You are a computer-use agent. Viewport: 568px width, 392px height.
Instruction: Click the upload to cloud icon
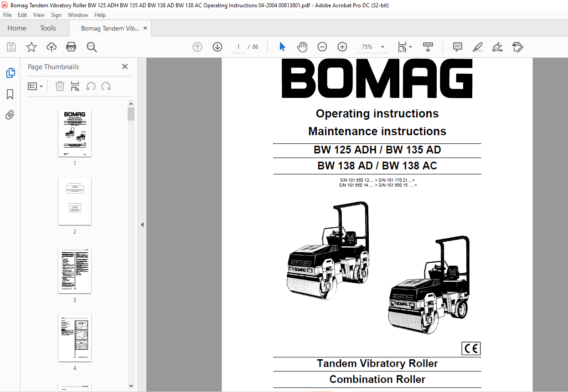[x=52, y=47]
